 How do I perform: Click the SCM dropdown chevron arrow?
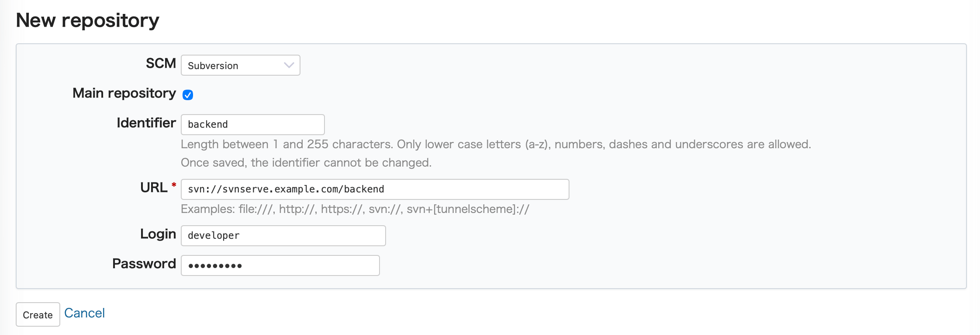pyautogui.click(x=288, y=65)
